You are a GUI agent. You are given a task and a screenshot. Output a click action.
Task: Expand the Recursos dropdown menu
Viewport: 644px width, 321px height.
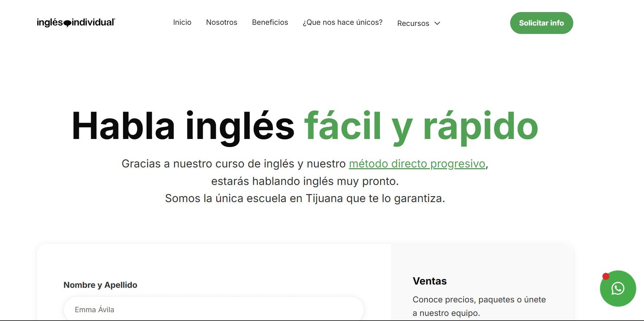click(x=419, y=23)
